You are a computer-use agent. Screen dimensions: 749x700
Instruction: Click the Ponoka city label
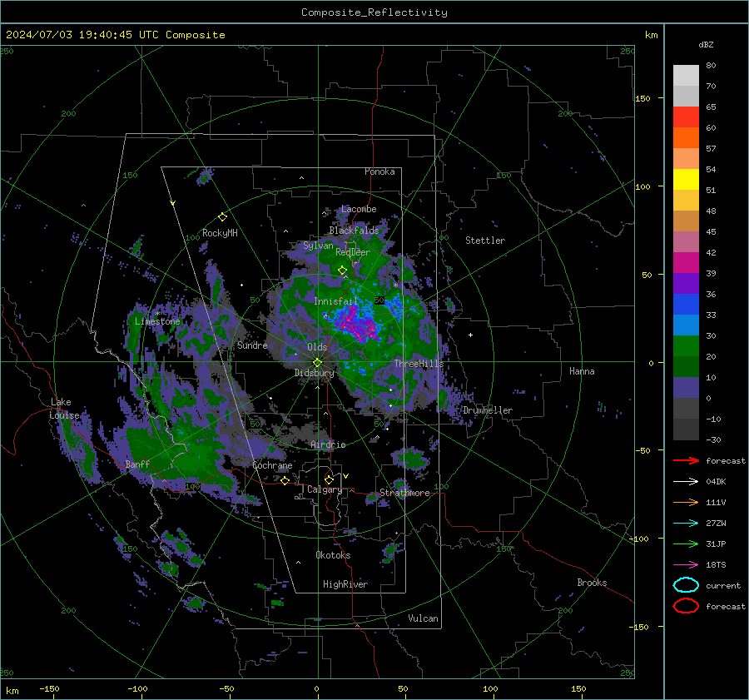click(x=379, y=171)
